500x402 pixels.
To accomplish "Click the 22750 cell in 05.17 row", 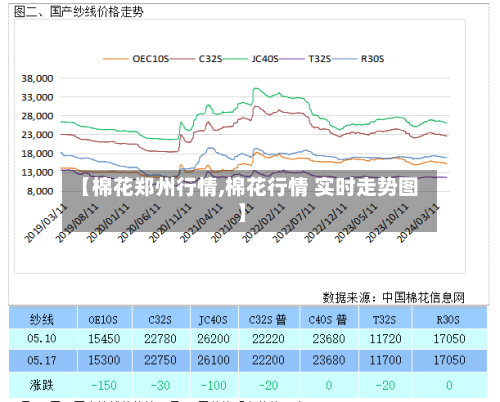I will click(x=160, y=360).
